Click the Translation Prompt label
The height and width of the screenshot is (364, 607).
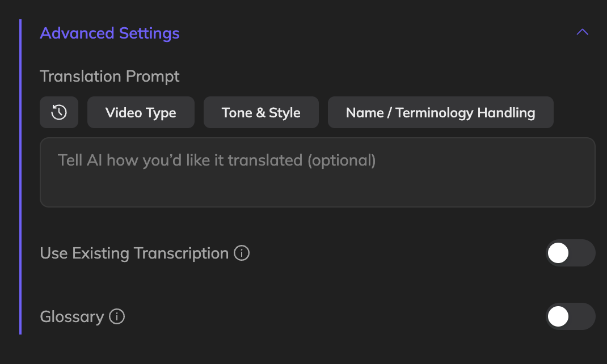point(109,76)
